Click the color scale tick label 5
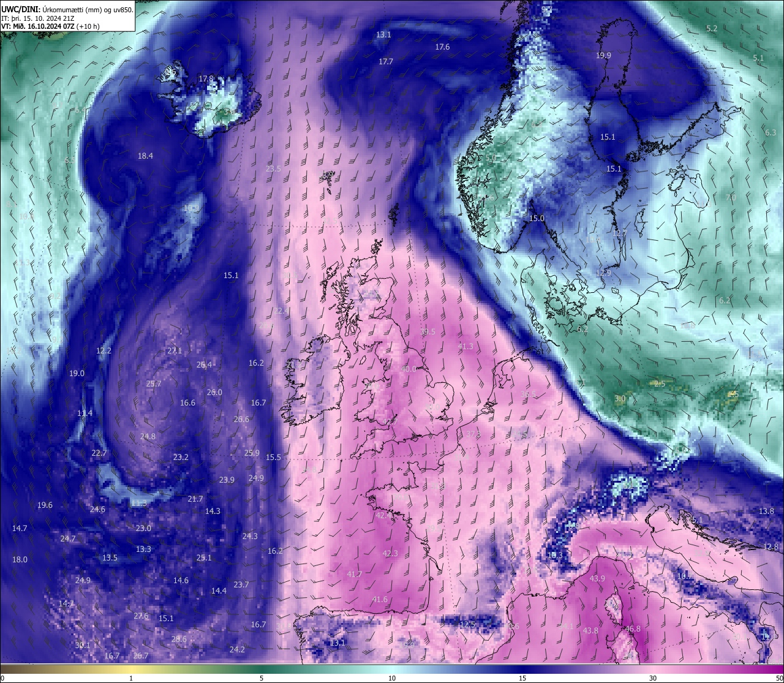 click(x=262, y=678)
